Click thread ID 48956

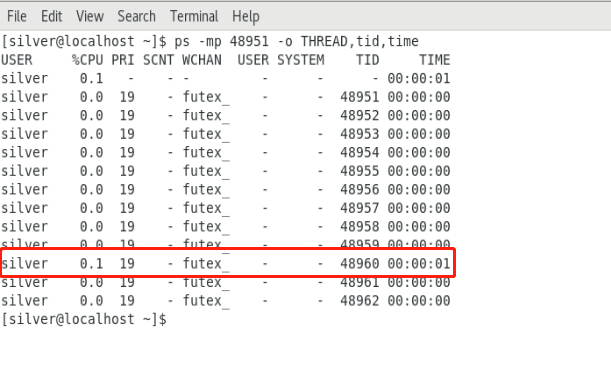point(360,190)
